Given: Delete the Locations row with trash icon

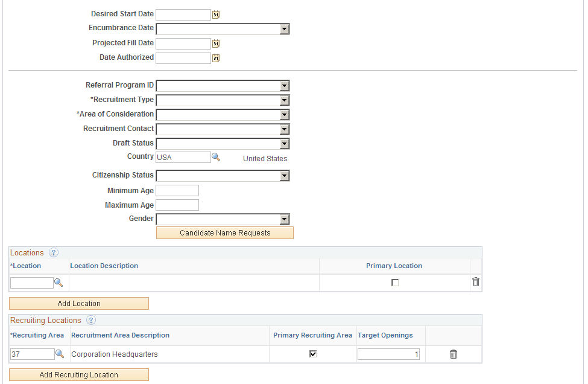Looking at the screenshot, I should (475, 282).
